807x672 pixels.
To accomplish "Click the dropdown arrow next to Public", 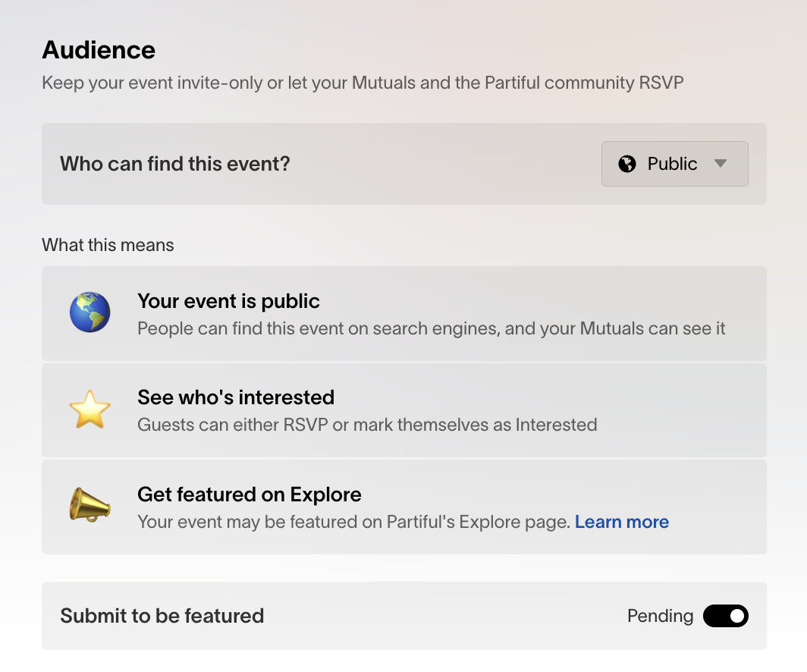I will (x=721, y=164).
